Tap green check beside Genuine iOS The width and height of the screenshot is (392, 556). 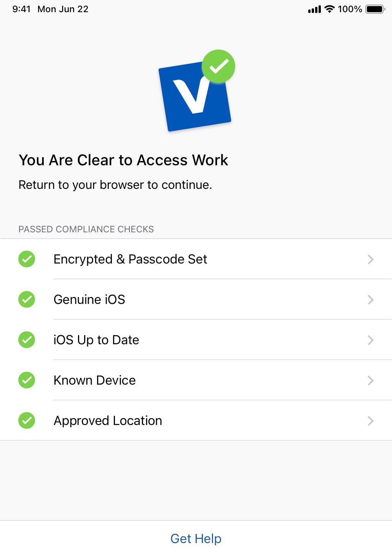[x=27, y=299]
